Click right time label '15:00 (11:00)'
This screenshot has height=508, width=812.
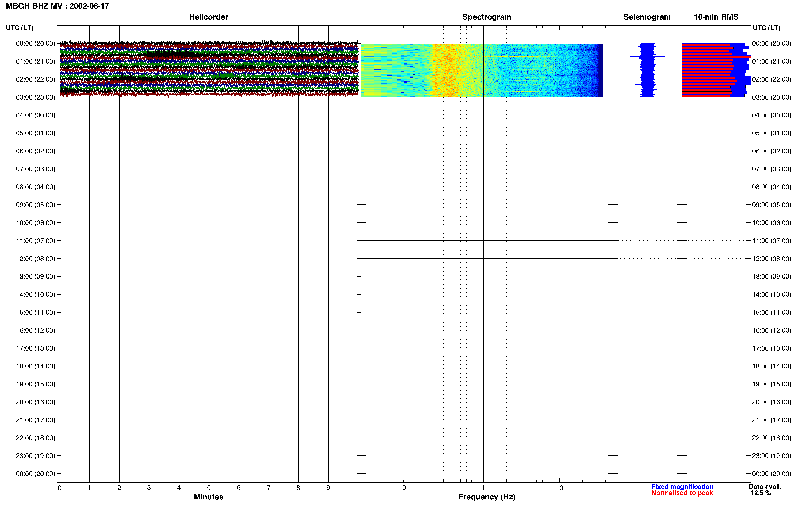pyautogui.click(x=772, y=313)
